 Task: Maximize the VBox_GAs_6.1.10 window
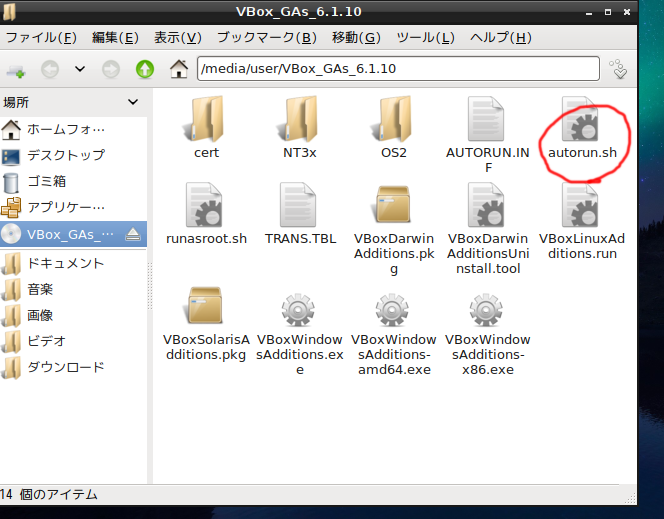point(608,12)
